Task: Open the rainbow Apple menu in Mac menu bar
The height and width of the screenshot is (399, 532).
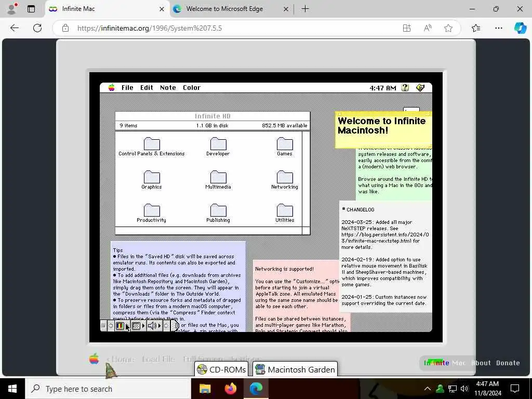Action: tap(111, 87)
